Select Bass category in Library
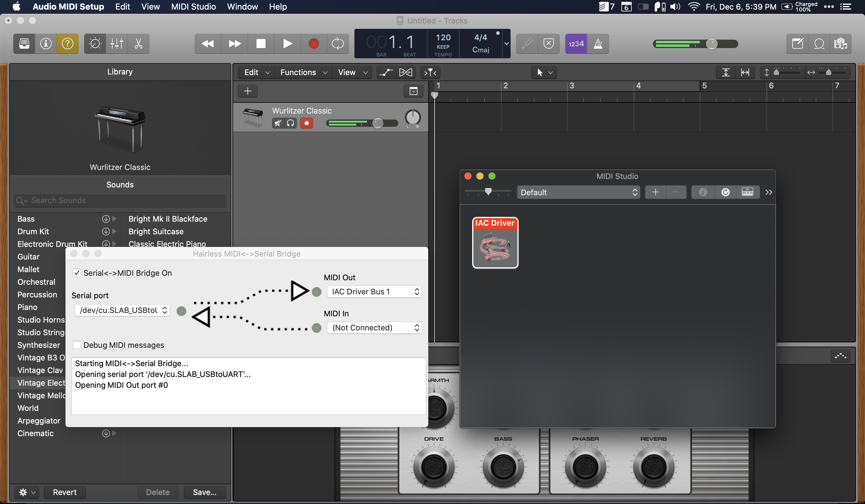The width and height of the screenshot is (865, 504). pos(26,219)
